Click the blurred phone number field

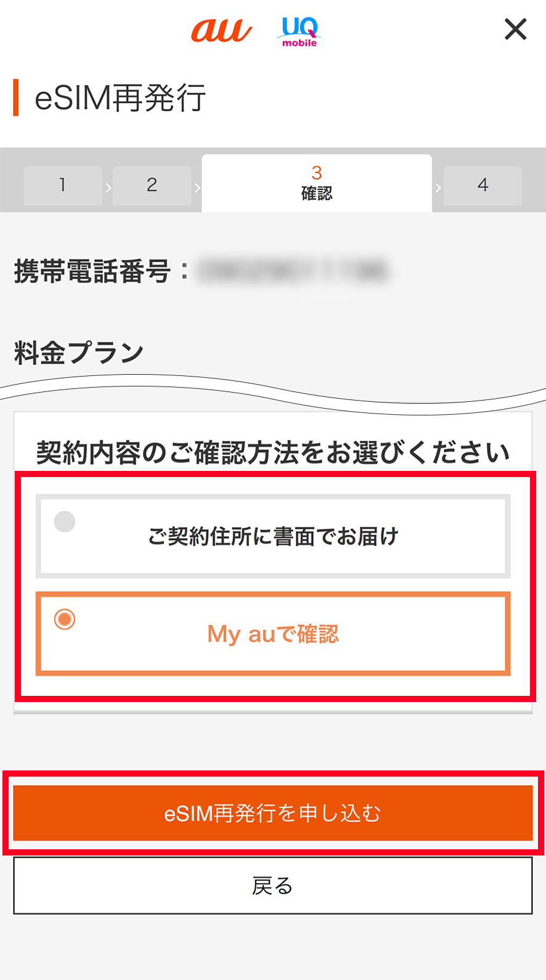pos(293,271)
